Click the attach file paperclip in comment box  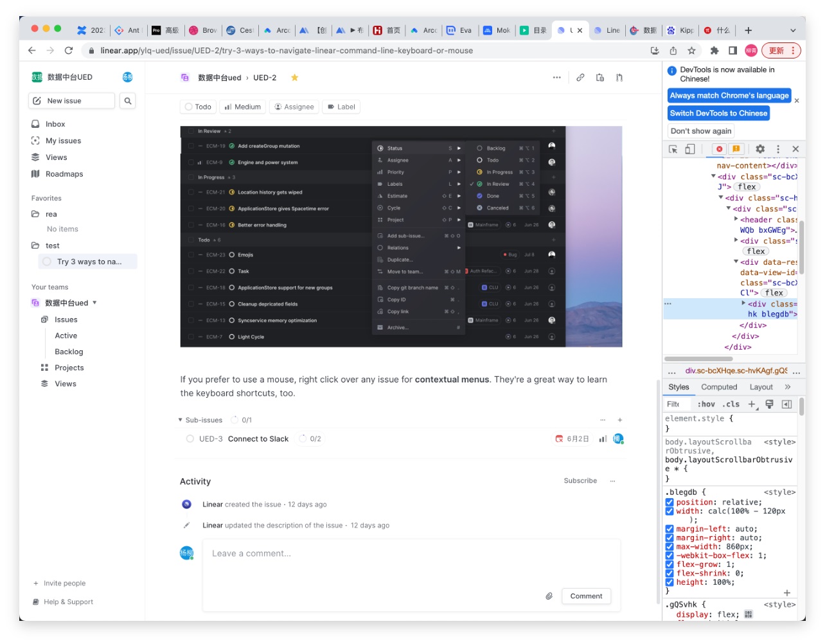tap(549, 596)
